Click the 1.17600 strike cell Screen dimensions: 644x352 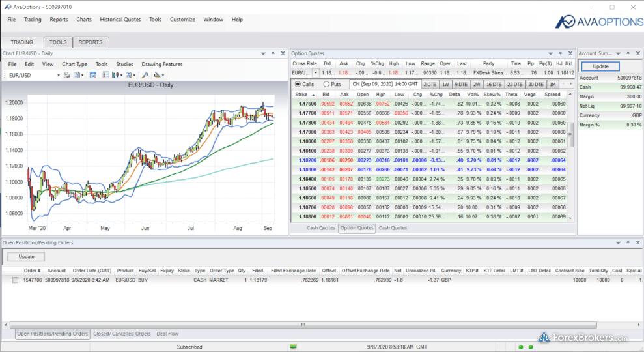(307, 104)
